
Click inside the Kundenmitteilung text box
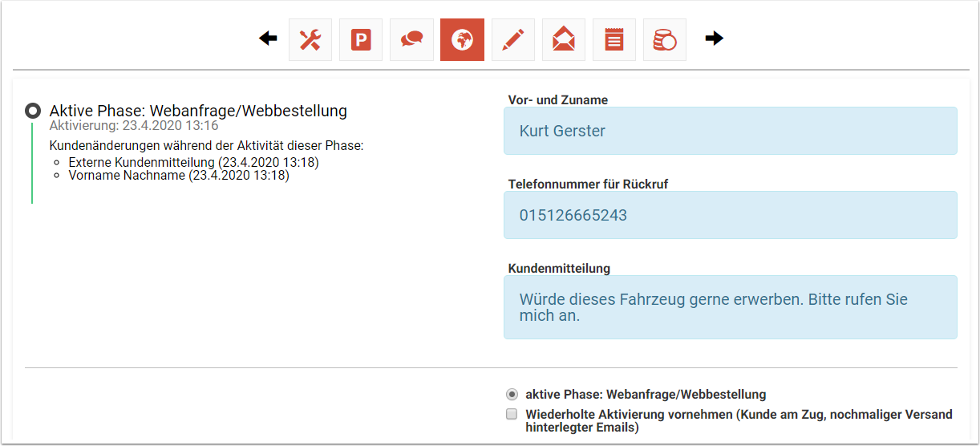click(x=730, y=307)
